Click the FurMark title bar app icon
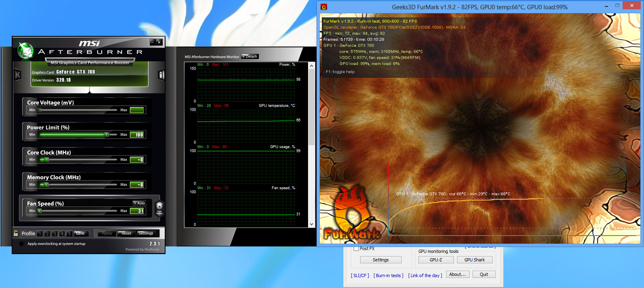644x288 pixels. (324, 7)
